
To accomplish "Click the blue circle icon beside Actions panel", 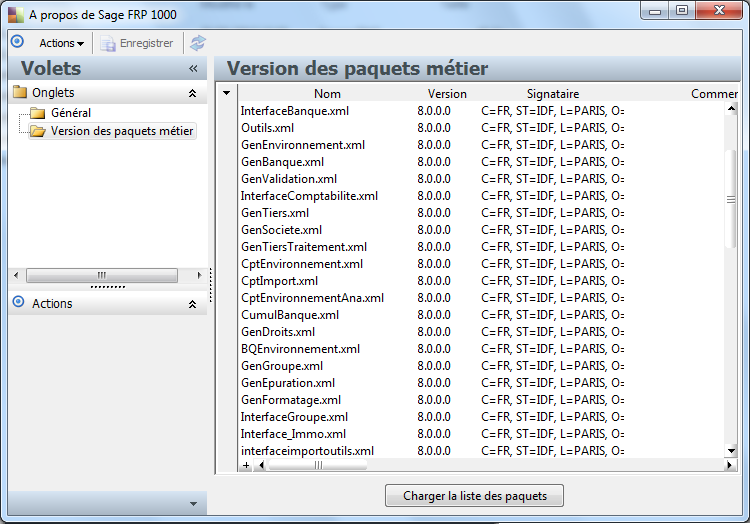I will pyautogui.click(x=18, y=302).
